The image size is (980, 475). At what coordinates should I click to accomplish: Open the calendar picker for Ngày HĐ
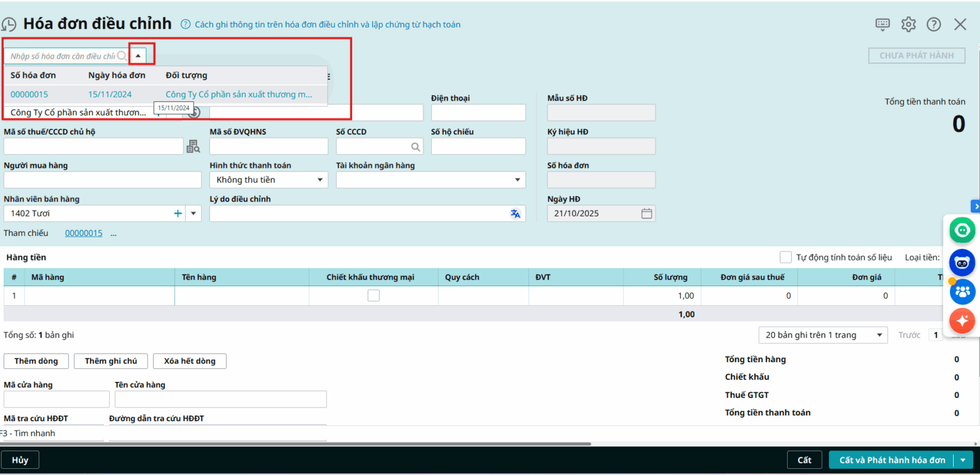tap(646, 213)
